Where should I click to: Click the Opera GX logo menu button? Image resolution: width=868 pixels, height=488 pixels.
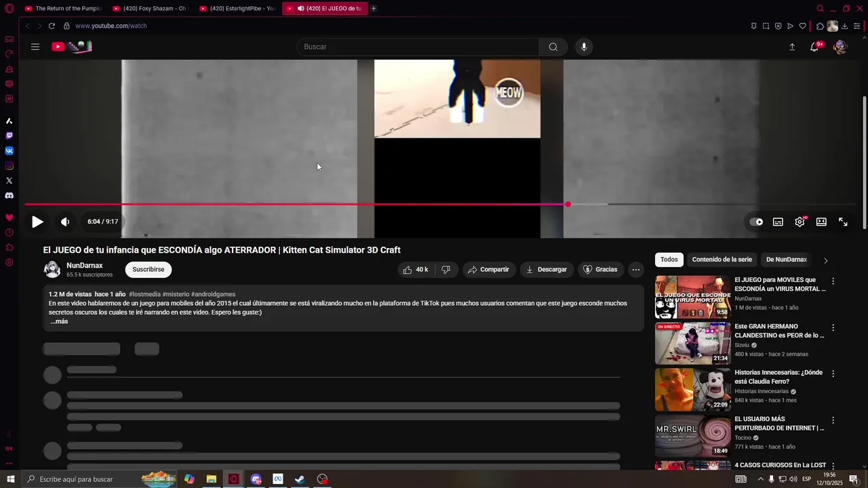[x=9, y=8]
